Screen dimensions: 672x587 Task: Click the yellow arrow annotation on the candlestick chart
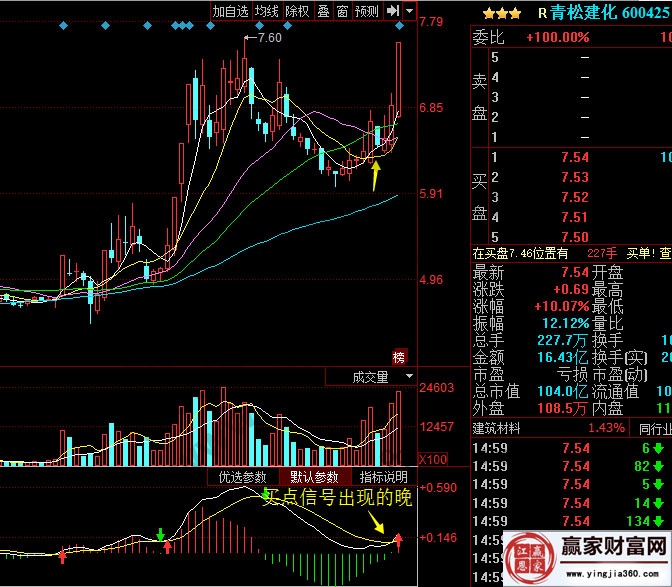tap(375, 176)
